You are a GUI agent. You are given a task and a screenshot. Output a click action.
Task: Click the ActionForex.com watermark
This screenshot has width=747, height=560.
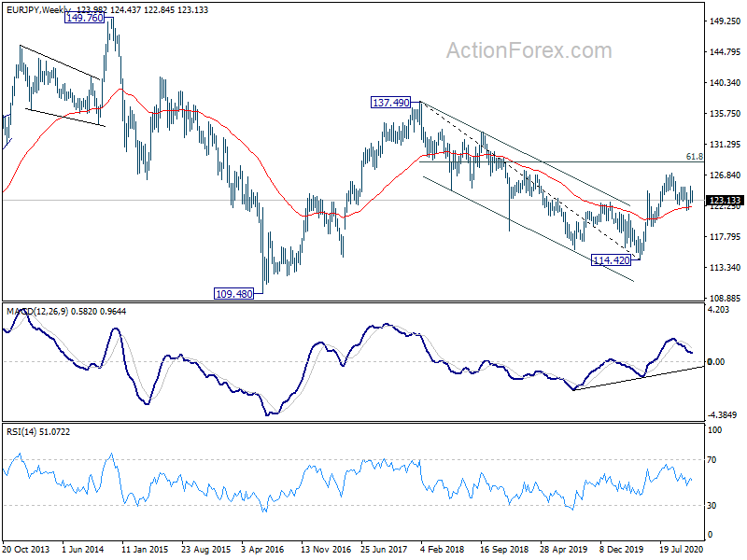coord(529,50)
